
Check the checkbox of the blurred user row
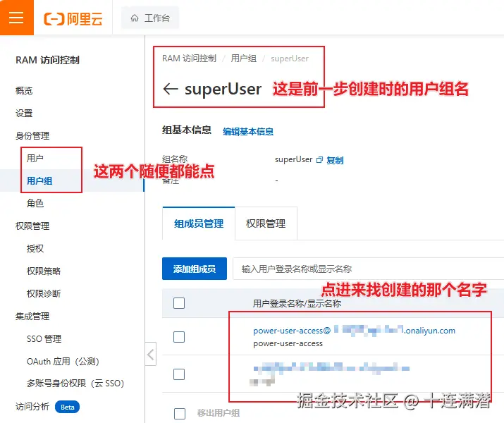coord(179,374)
